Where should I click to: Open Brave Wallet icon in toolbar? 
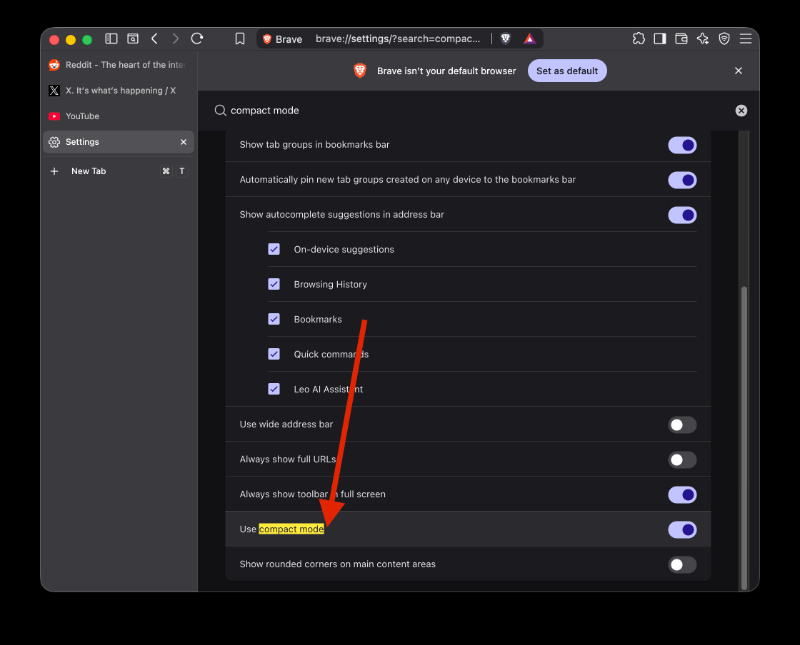coord(681,39)
